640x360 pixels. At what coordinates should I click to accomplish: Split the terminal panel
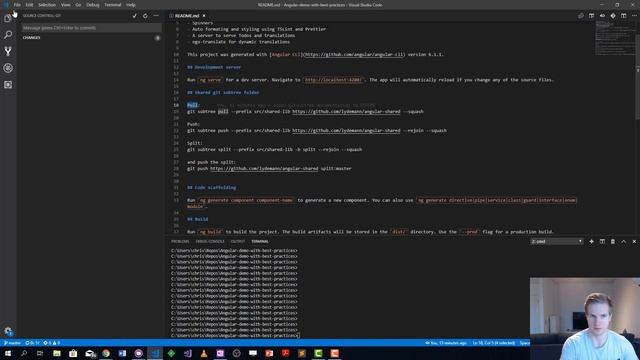(x=602, y=242)
